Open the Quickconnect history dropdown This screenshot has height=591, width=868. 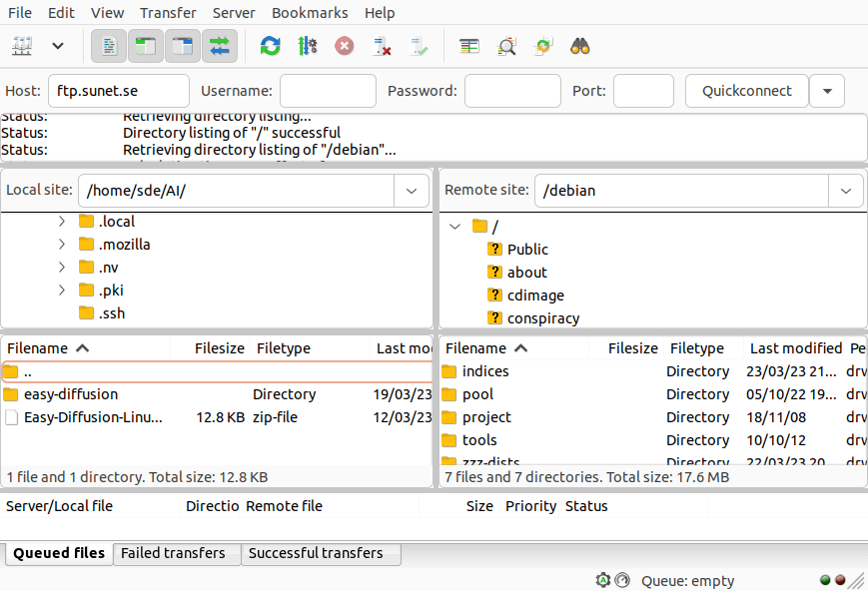[x=827, y=90]
